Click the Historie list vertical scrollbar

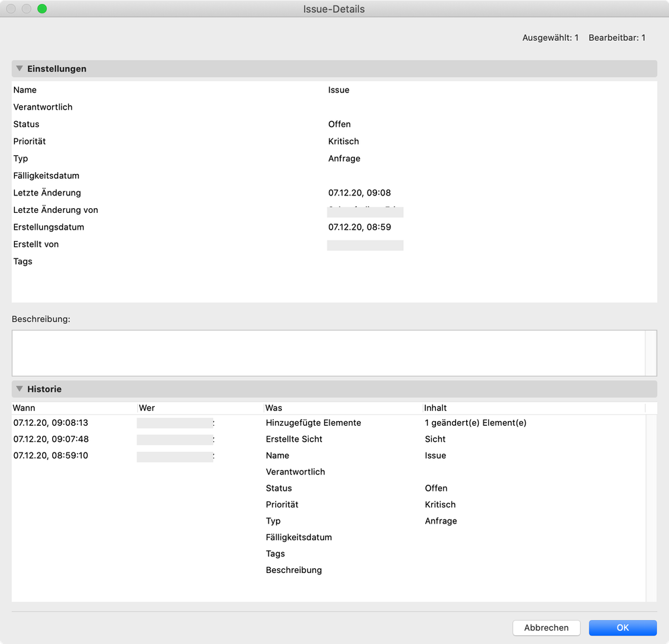pyautogui.click(x=651, y=507)
